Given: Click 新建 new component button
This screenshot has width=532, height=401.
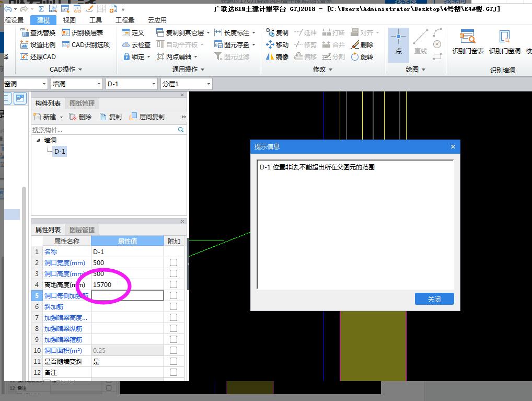Looking at the screenshot, I should (x=48, y=117).
